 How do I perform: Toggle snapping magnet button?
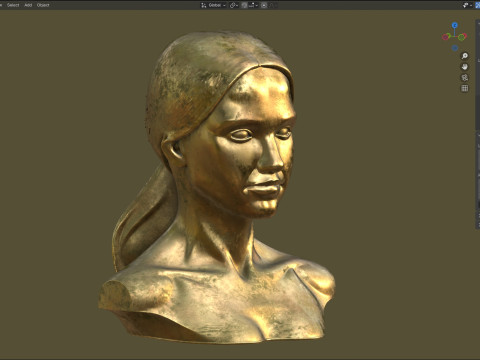click(x=244, y=5)
